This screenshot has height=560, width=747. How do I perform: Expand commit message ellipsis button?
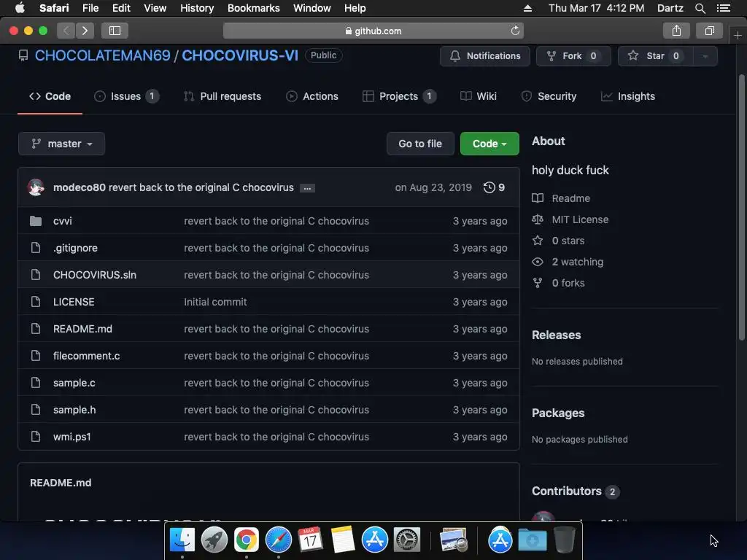307,188
